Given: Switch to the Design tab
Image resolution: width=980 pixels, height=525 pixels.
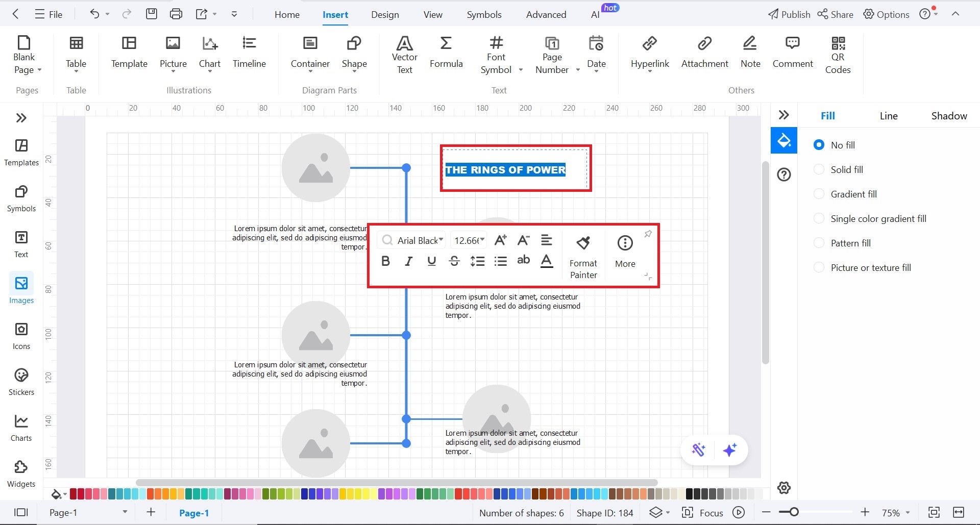Looking at the screenshot, I should pos(385,15).
